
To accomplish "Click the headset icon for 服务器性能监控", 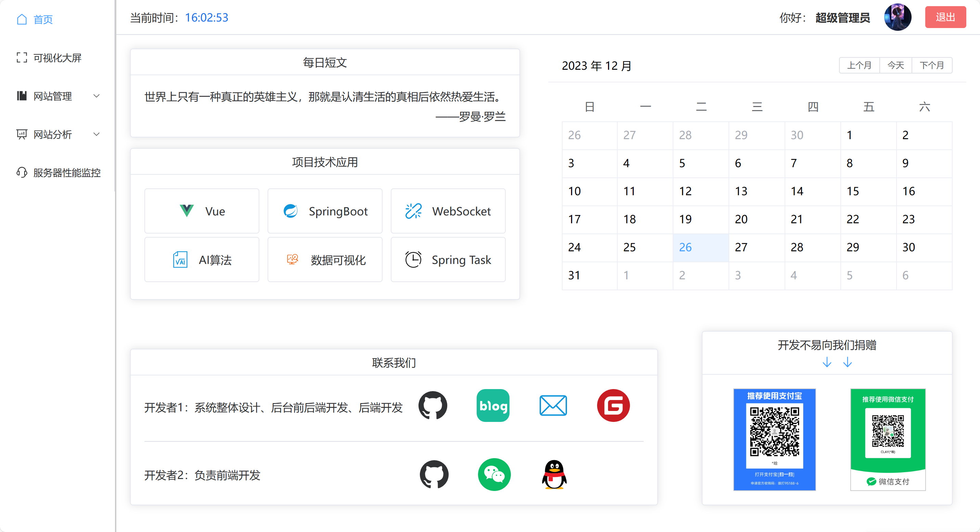I will click(22, 173).
